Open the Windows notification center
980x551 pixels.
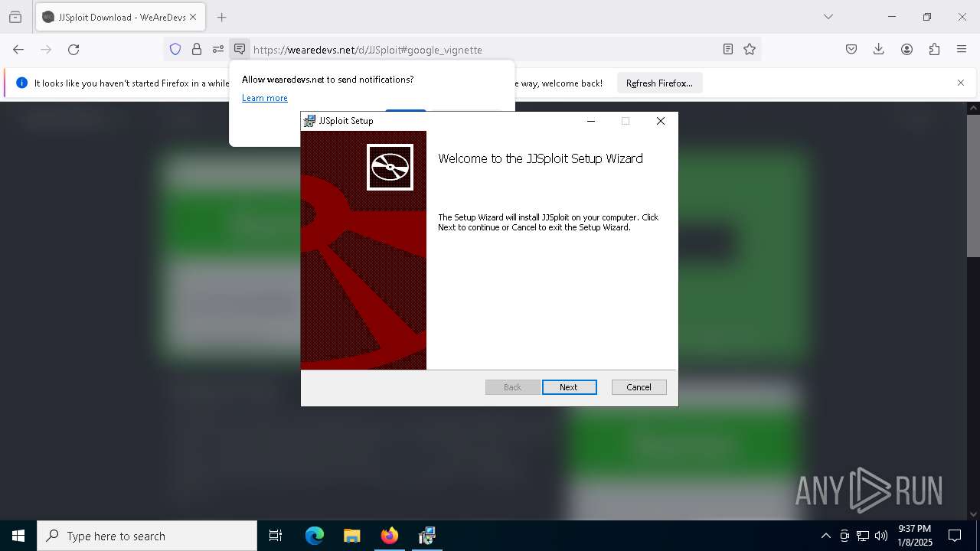click(955, 536)
